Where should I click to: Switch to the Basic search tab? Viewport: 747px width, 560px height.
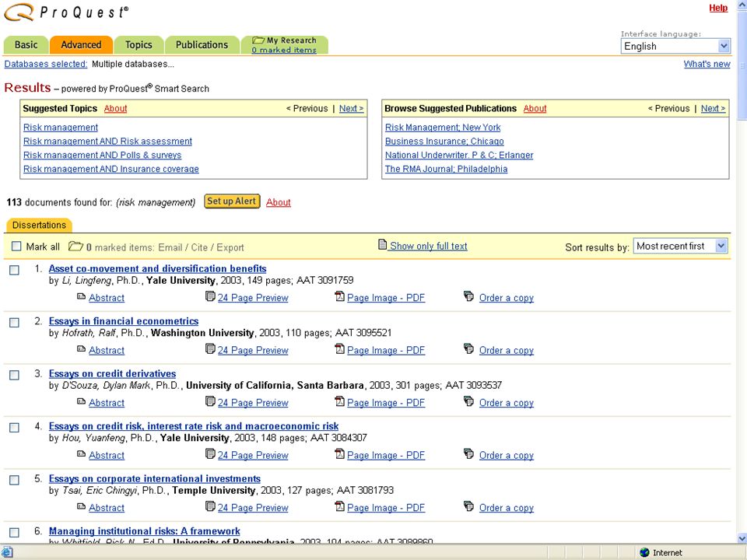point(26,45)
